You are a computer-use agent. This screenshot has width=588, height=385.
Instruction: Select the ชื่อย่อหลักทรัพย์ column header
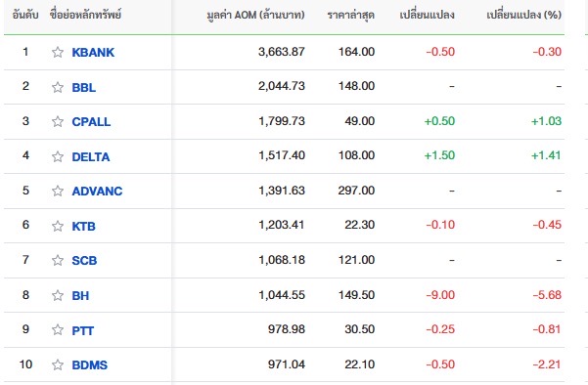coord(85,15)
